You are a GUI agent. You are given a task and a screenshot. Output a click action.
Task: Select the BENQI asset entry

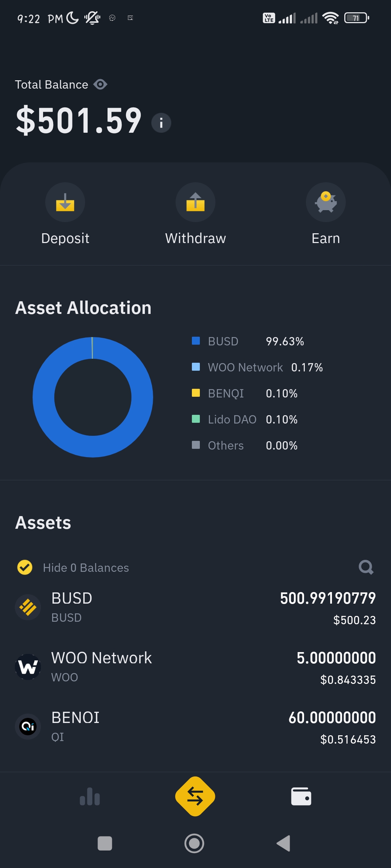195,727
